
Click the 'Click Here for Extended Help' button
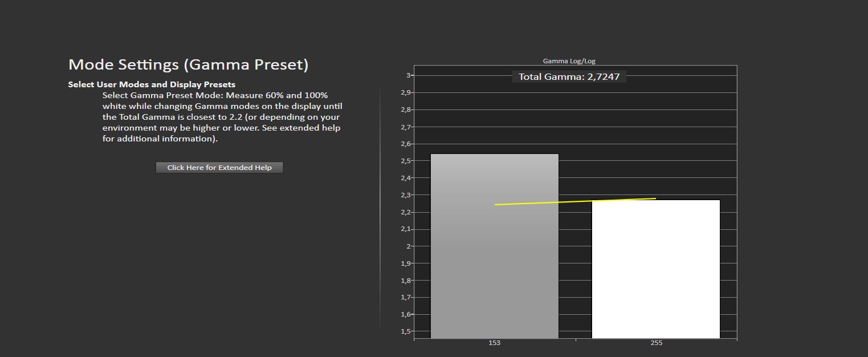[x=219, y=168]
